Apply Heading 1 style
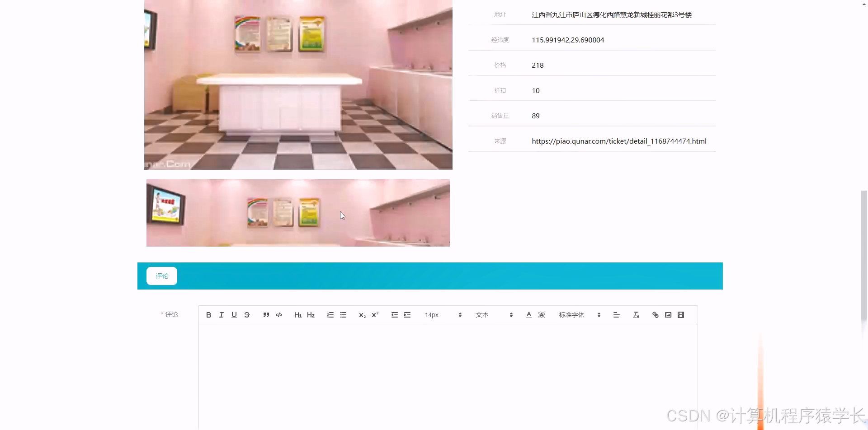This screenshot has height=430, width=868. point(297,314)
